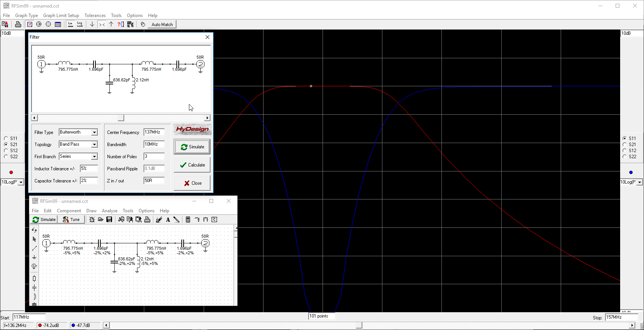Select left S11 radio button

tap(6, 139)
